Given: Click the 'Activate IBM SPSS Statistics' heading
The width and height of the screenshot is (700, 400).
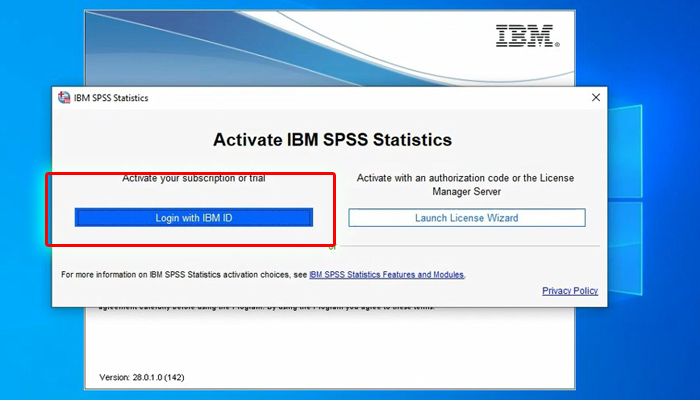Looking at the screenshot, I should pos(332,139).
